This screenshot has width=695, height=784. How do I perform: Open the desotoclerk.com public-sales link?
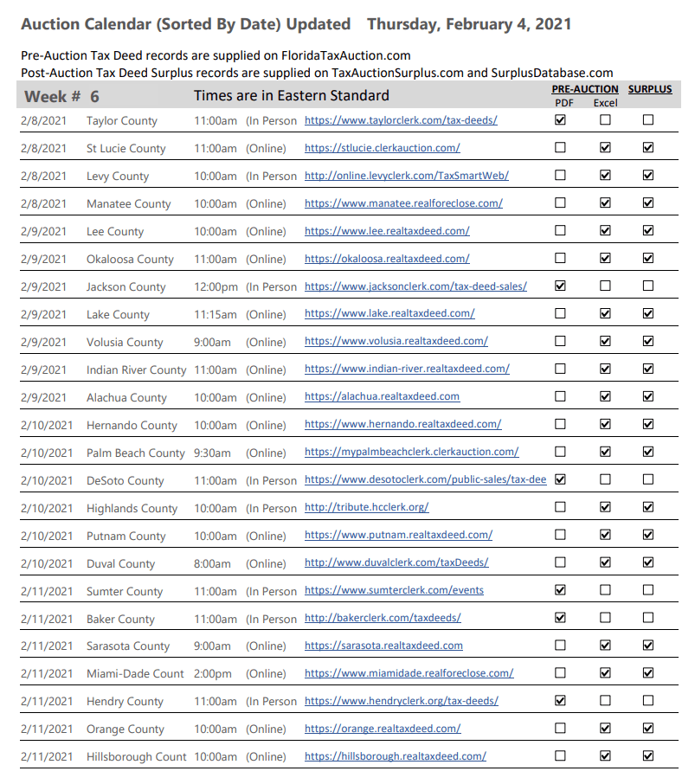tap(426, 479)
